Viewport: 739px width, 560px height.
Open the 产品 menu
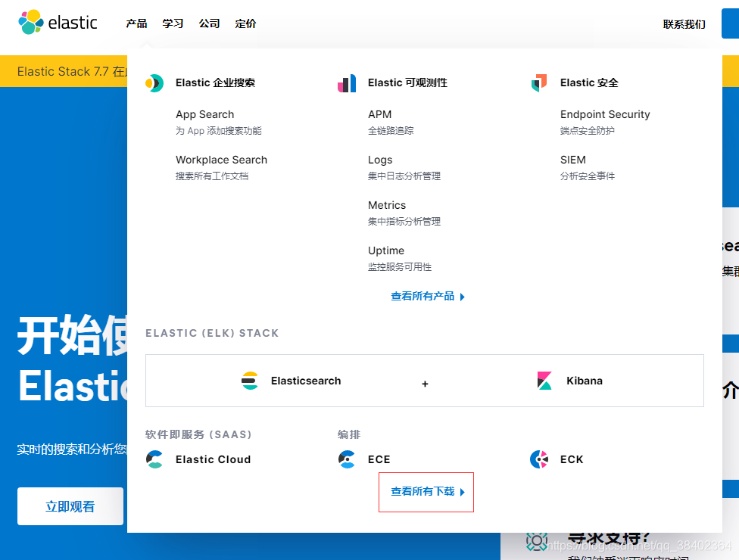[x=136, y=23]
